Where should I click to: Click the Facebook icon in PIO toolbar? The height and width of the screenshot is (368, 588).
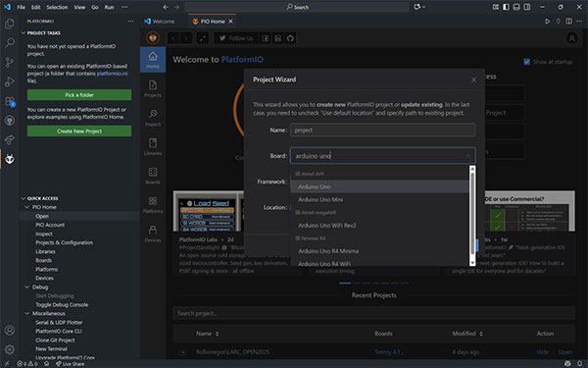(x=266, y=38)
